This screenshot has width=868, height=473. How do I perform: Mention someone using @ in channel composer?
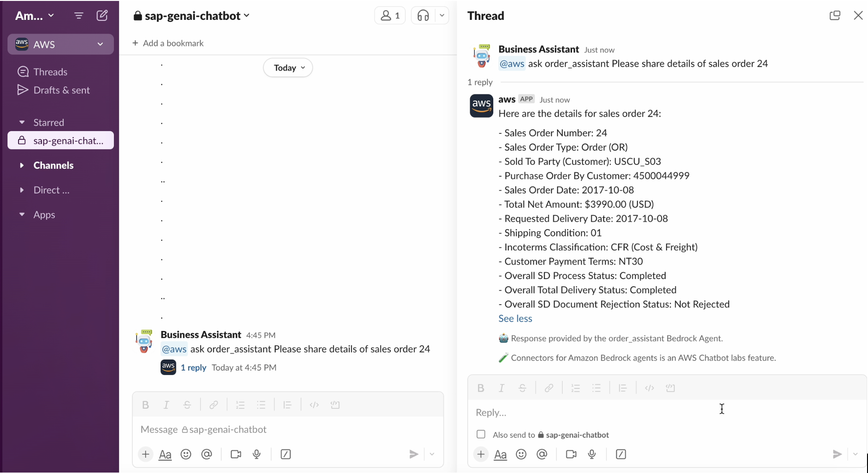point(207,454)
